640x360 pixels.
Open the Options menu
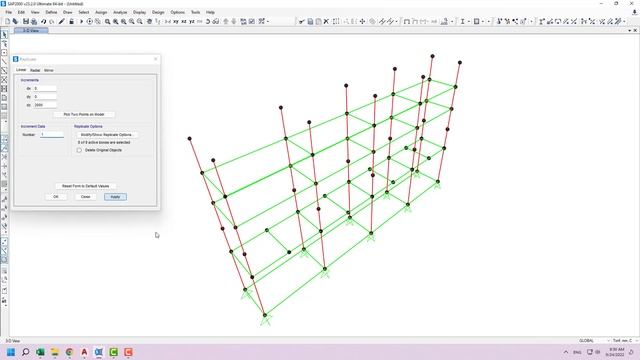[x=178, y=12]
